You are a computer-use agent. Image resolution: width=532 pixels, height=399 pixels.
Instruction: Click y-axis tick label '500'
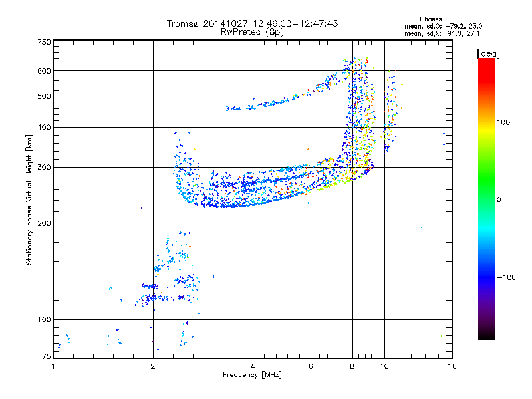coord(44,96)
